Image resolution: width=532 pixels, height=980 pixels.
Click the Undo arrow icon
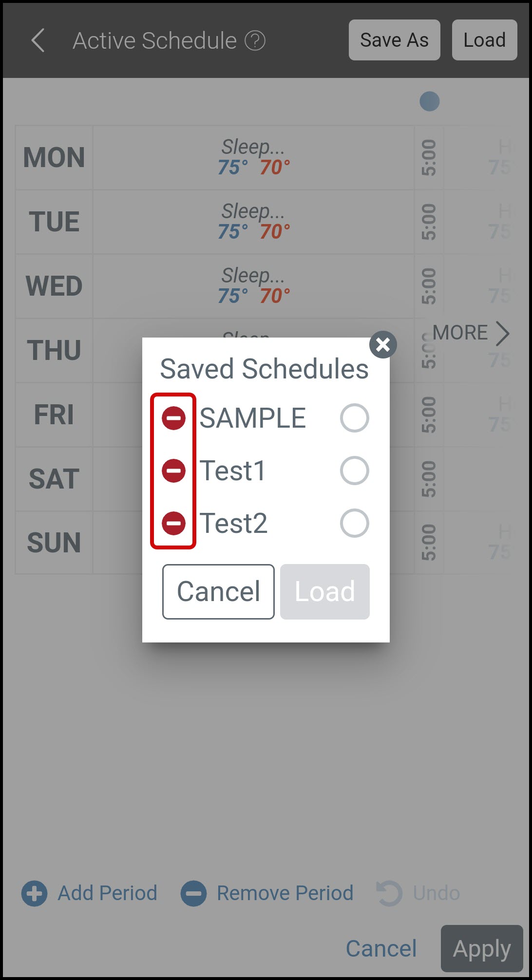click(389, 893)
